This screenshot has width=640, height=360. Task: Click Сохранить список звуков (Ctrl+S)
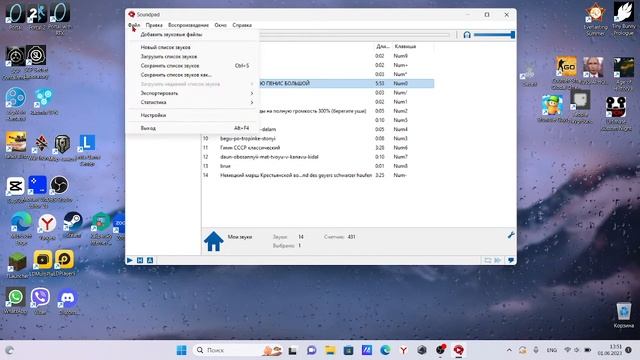[x=193, y=66]
